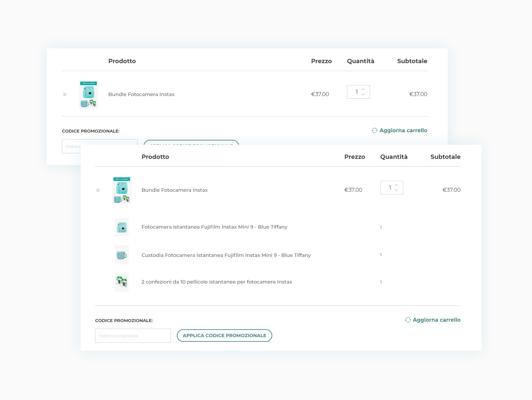Decrease bundle quantity with down arrow, front panel
Viewport: 532px width, 400px height.
396,190
